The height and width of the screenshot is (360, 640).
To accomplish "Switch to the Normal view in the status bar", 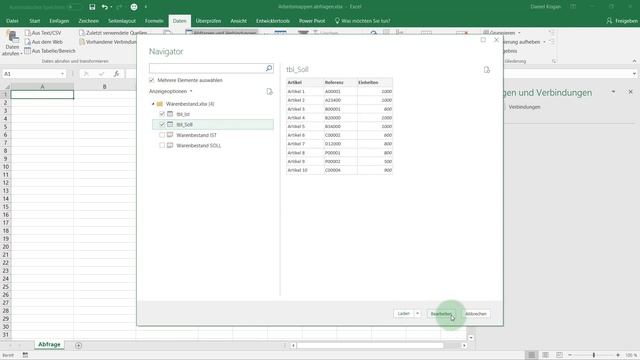I will pos(531,355).
